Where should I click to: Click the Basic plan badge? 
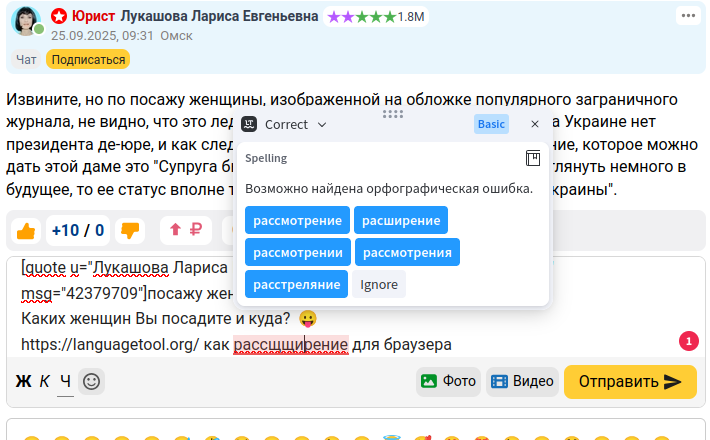click(491, 125)
